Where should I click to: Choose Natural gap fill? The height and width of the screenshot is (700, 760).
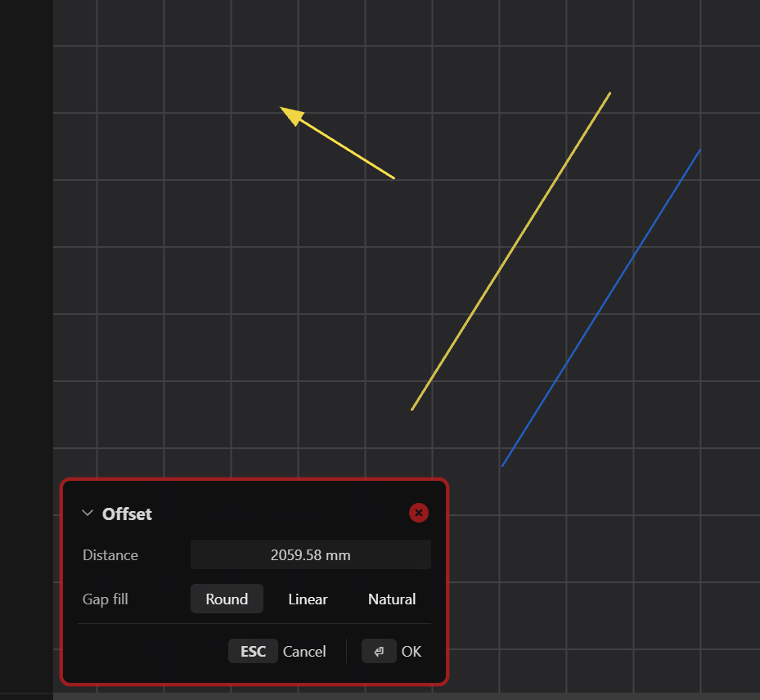coord(391,599)
